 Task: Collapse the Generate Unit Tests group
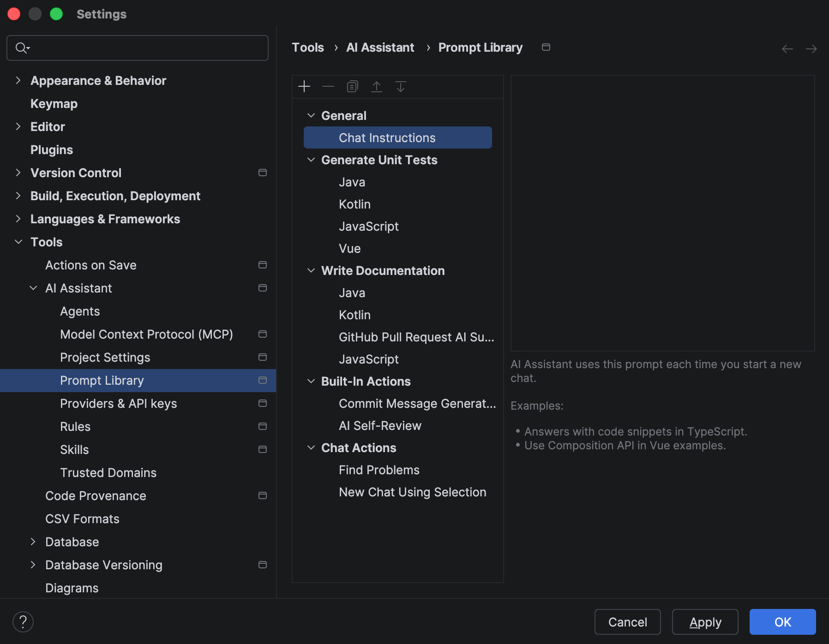pyautogui.click(x=311, y=160)
